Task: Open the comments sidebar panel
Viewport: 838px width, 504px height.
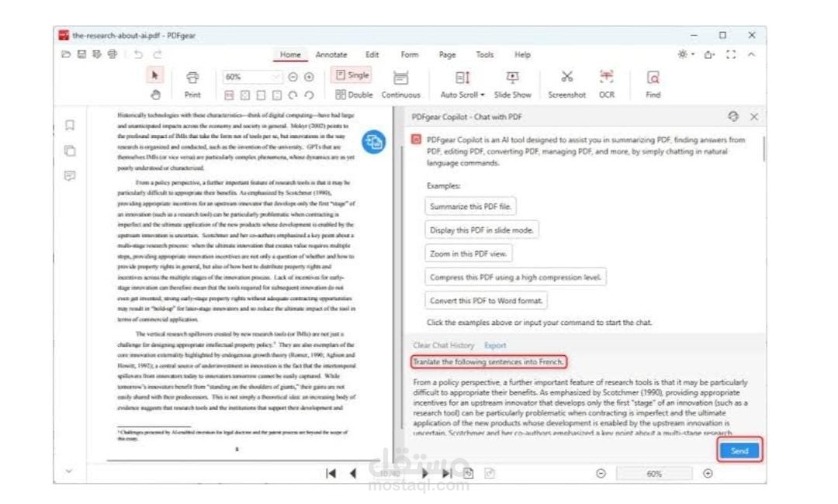Action: [70, 176]
